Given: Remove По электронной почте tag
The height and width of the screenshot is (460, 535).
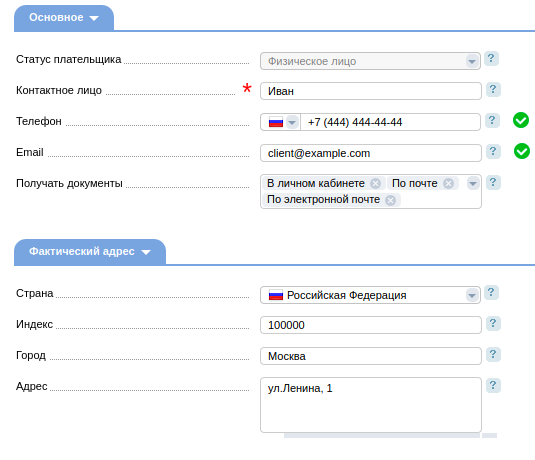Looking at the screenshot, I should [390, 200].
